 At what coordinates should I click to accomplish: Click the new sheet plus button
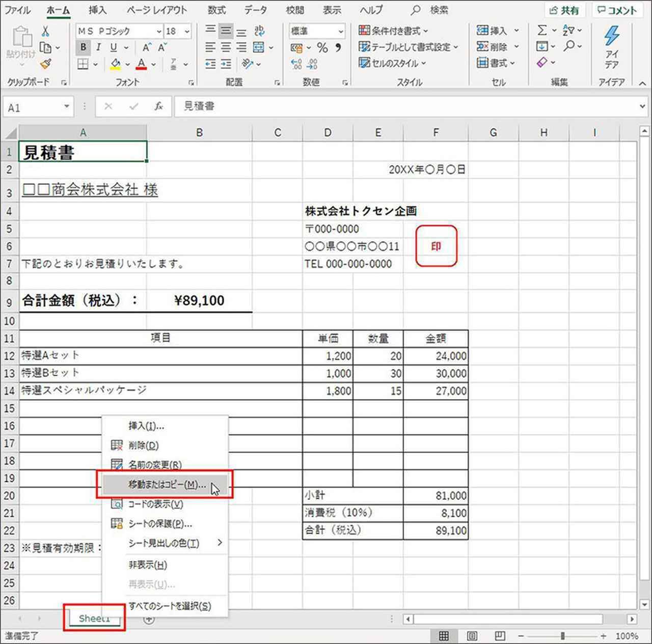(x=149, y=619)
